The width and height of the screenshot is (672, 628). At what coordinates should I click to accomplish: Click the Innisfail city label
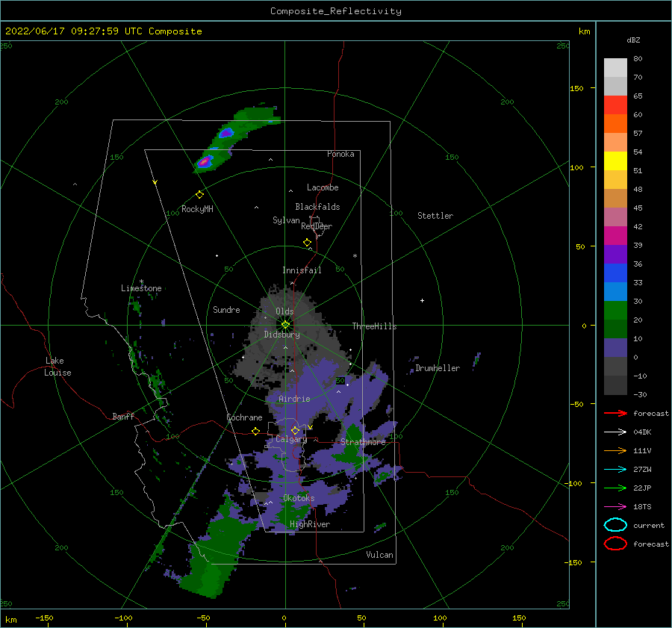302,270
